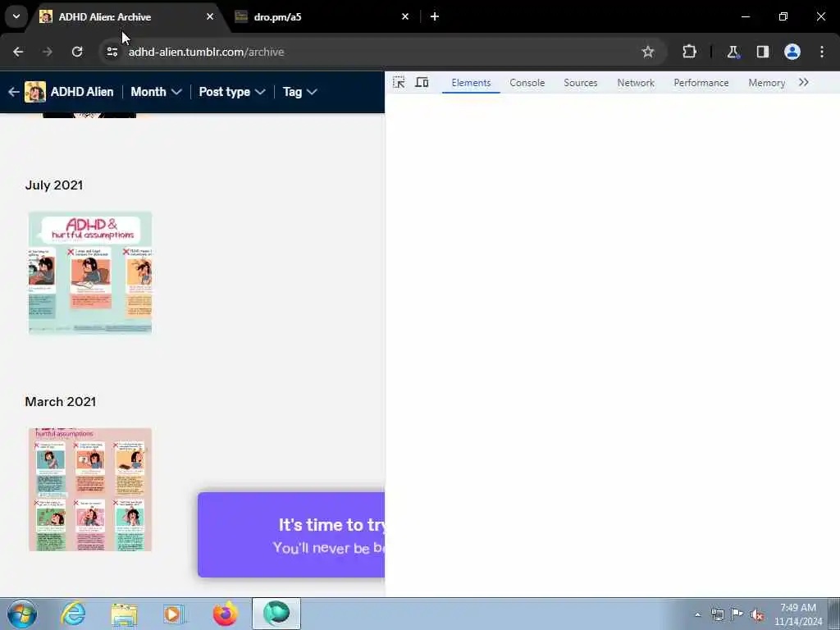Reload the current page
This screenshot has height=630, width=840.
click(x=77, y=52)
